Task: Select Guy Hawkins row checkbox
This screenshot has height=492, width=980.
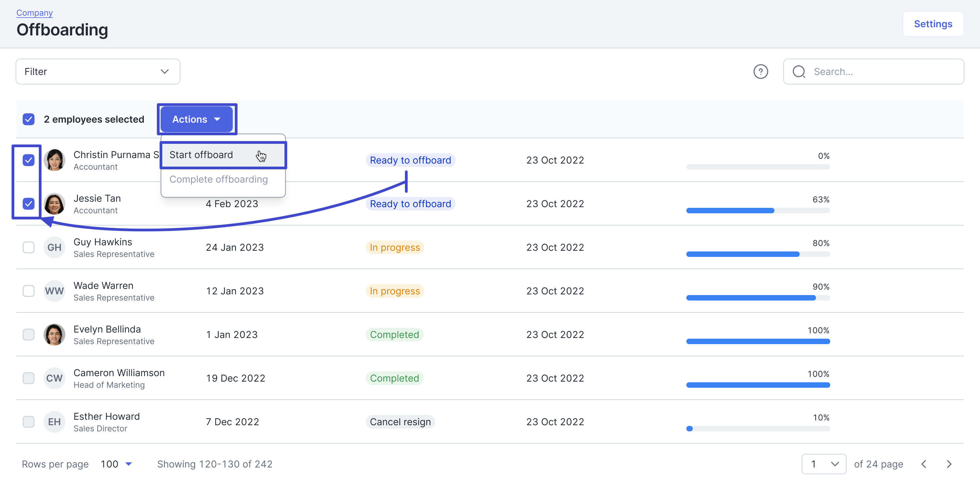Action: pyautogui.click(x=29, y=247)
